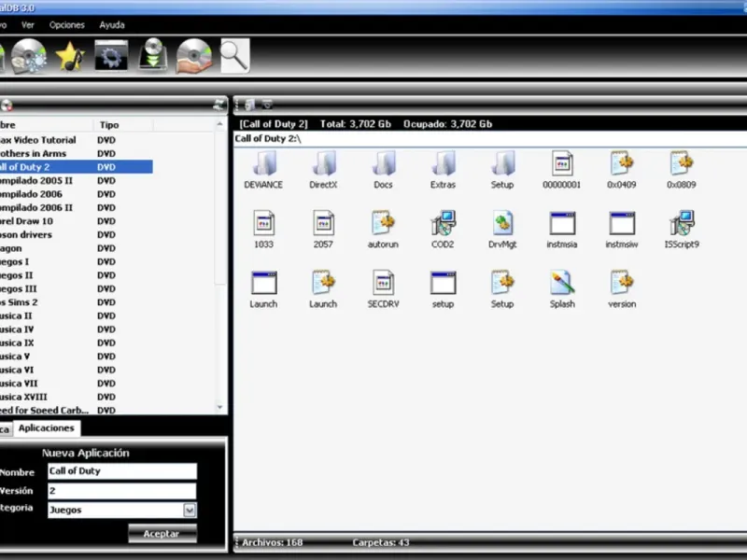Screen dimensions: 747x560
Task: Click the Tipo column header
Action: click(109, 125)
